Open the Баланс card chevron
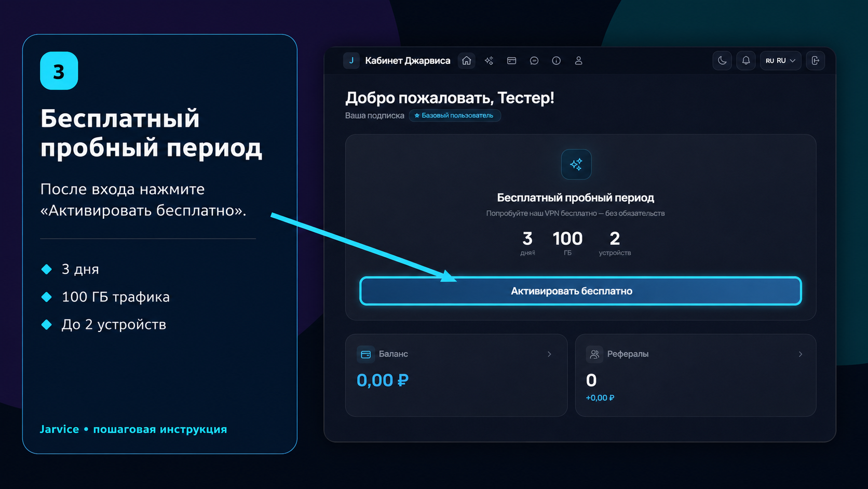 coord(549,354)
